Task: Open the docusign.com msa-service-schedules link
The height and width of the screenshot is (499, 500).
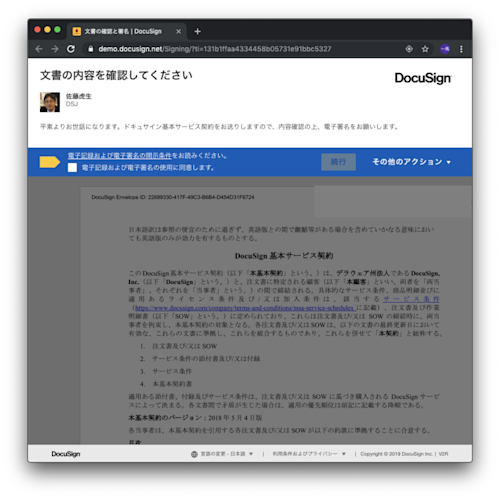Action: 244,308
